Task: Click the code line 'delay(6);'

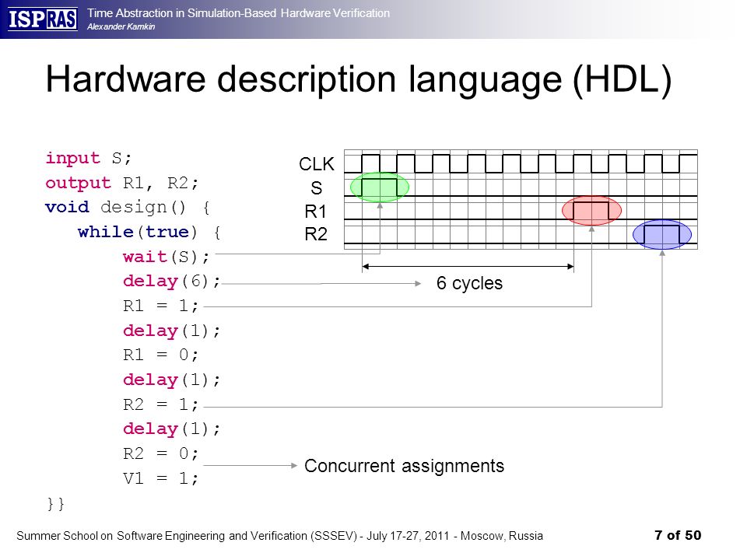Action: pyautogui.click(x=171, y=282)
